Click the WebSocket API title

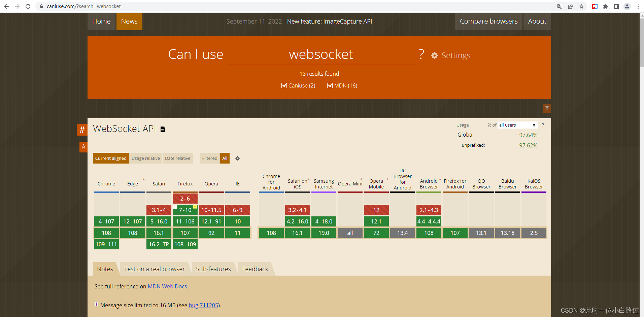(125, 129)
